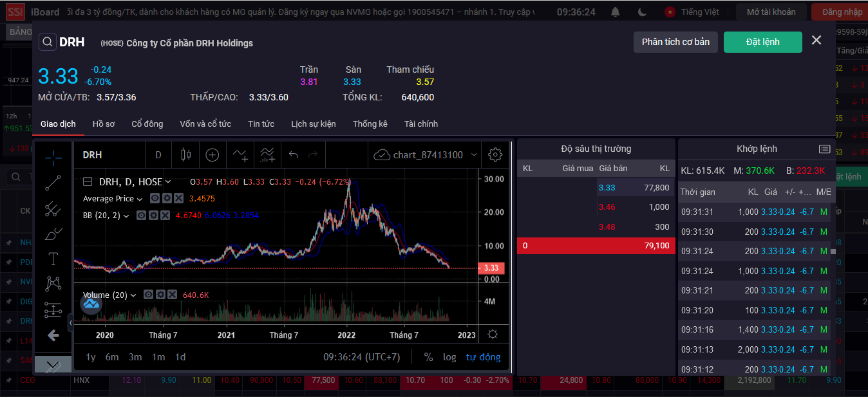
Task: Expand Average Price indicator chevron
Action: pos(139,199)
